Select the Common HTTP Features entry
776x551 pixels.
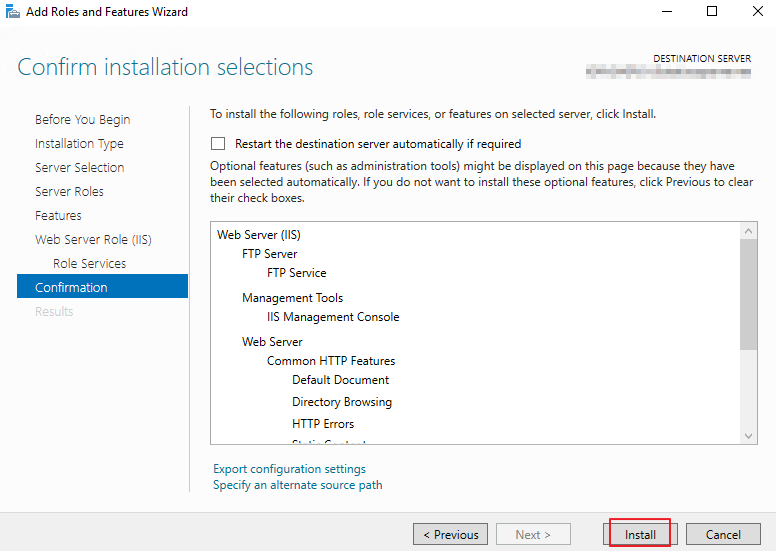(331, 361)
